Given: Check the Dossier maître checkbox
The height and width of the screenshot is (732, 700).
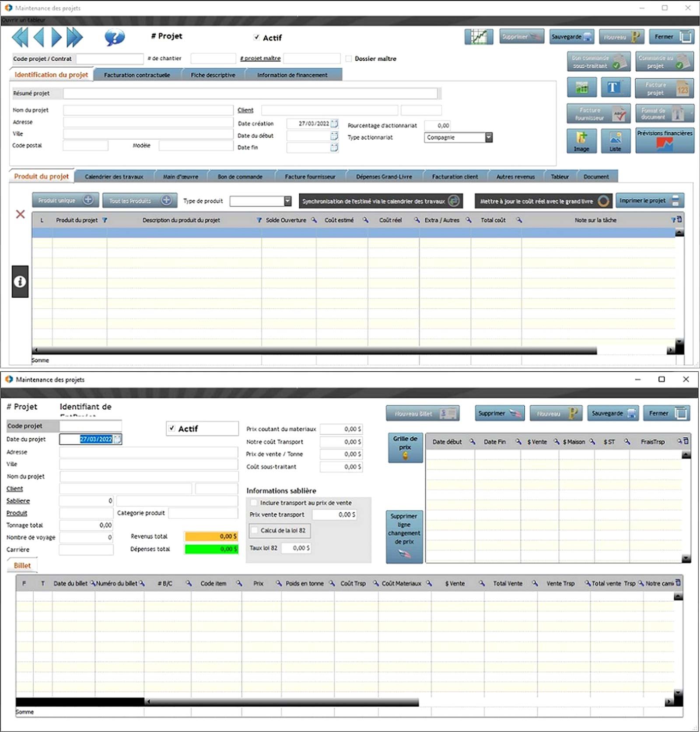Looking at the screenshot, I should tap(349, 59).
